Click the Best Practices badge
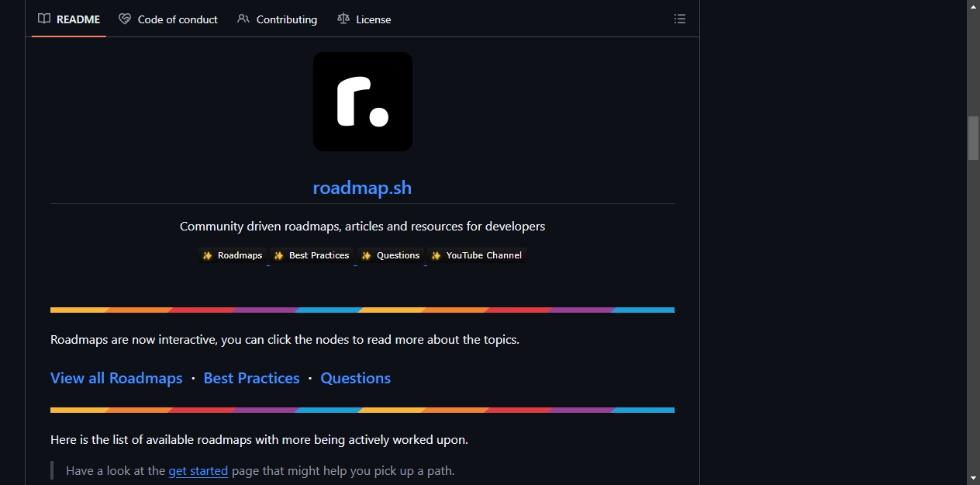The image size is (980, 485). (312, 255)
